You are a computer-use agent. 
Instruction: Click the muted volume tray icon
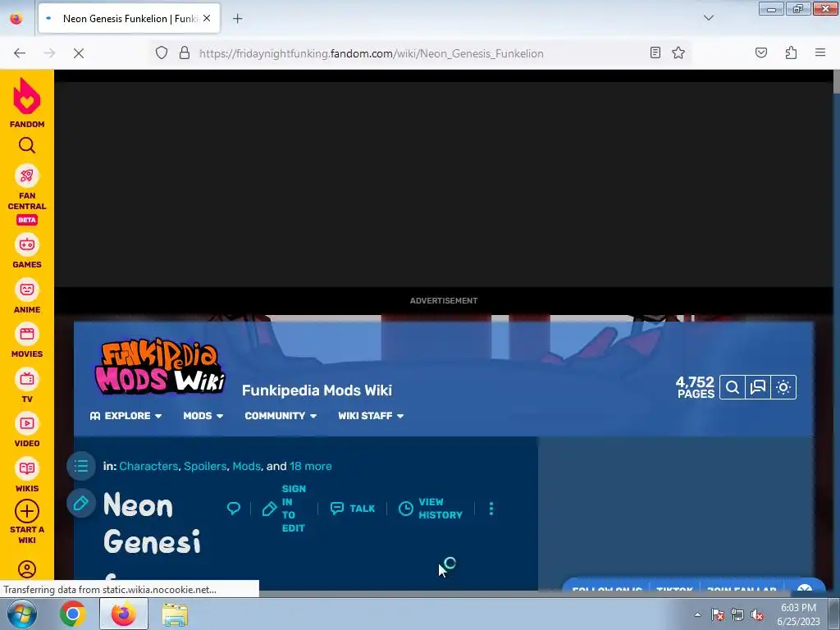pos(757,614)
